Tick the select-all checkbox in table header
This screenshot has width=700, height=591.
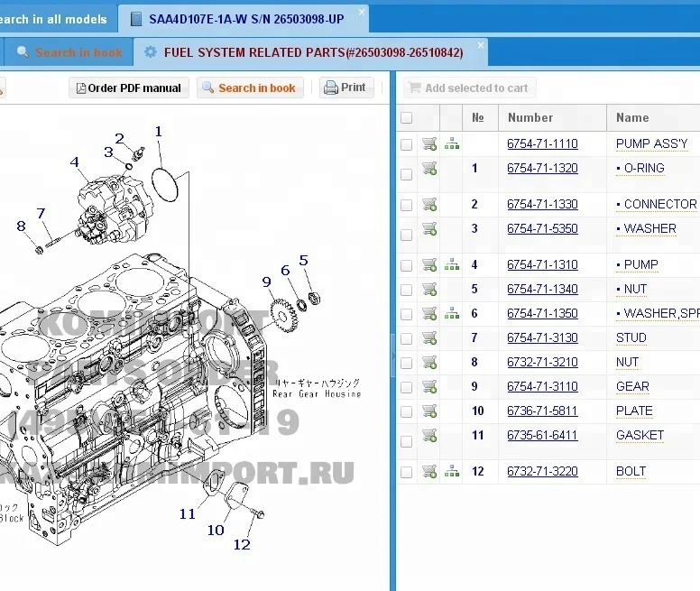click(406, 118)
